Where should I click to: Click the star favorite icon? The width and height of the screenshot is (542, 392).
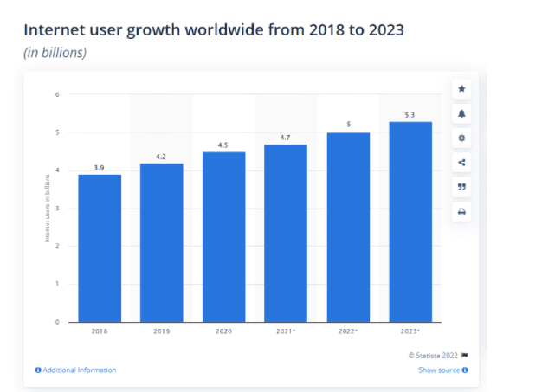pos(461,88)
